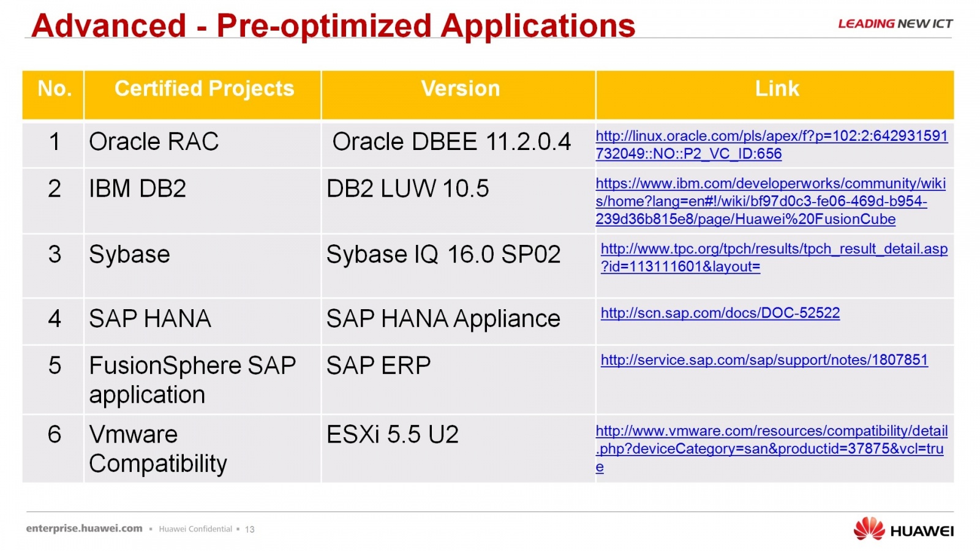
Task: Click the 'Oracle DBEE 11.2.0.4' cell
Action: point(459,145)
